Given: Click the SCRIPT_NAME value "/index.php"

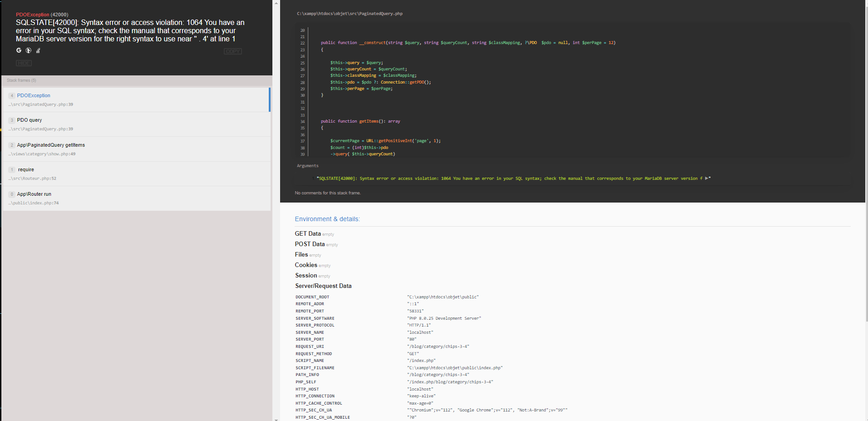Looking at the screenshot, I should [x=421, y=361].
